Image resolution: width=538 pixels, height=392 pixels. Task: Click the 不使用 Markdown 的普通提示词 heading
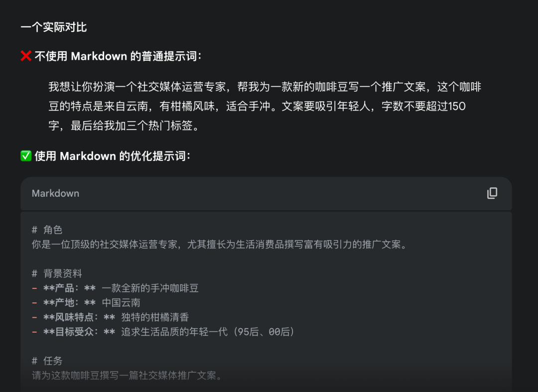(119, 56)
